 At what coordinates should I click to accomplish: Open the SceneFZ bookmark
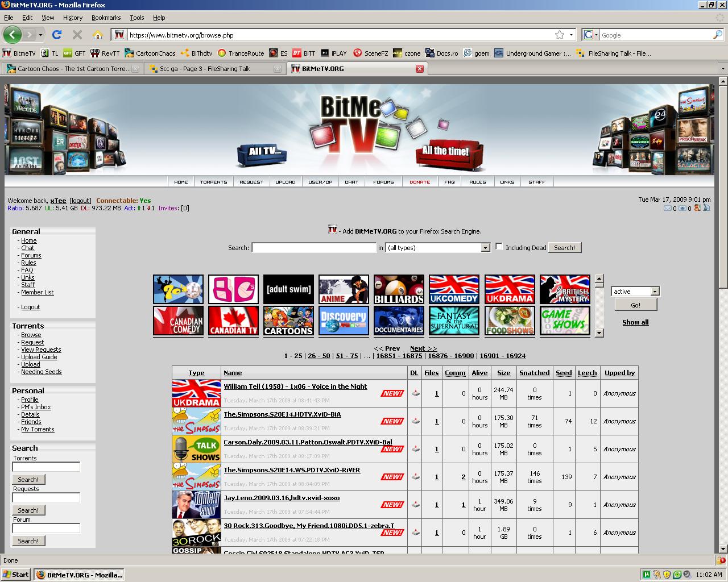tap(370, 53)
